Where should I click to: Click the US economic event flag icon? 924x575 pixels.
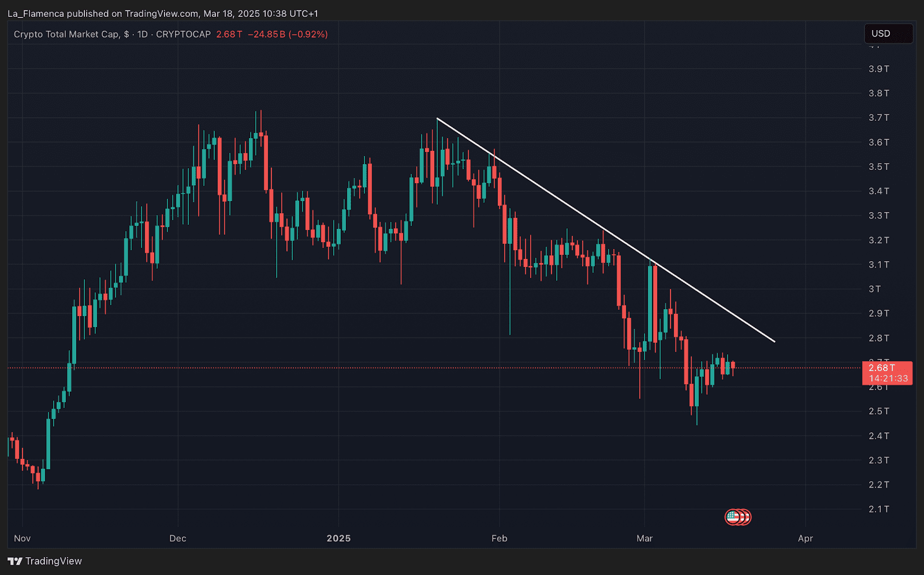point(733,517)
